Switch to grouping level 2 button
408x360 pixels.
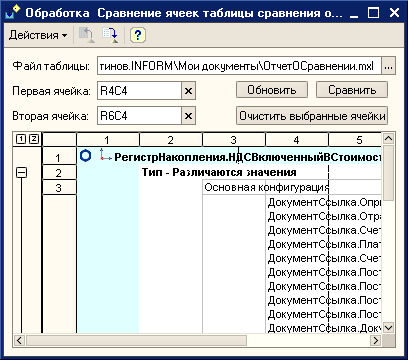(34, 139)
